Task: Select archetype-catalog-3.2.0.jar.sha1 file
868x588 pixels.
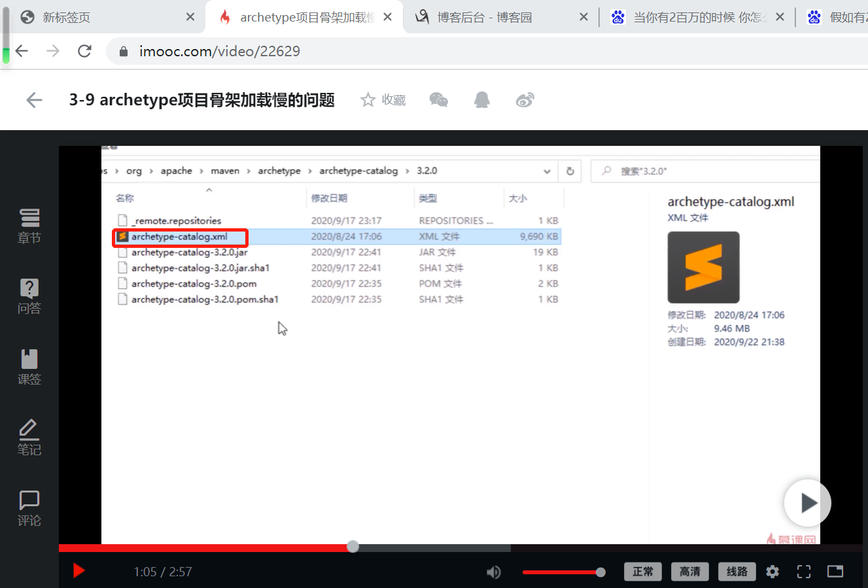Action: [200, 268]
